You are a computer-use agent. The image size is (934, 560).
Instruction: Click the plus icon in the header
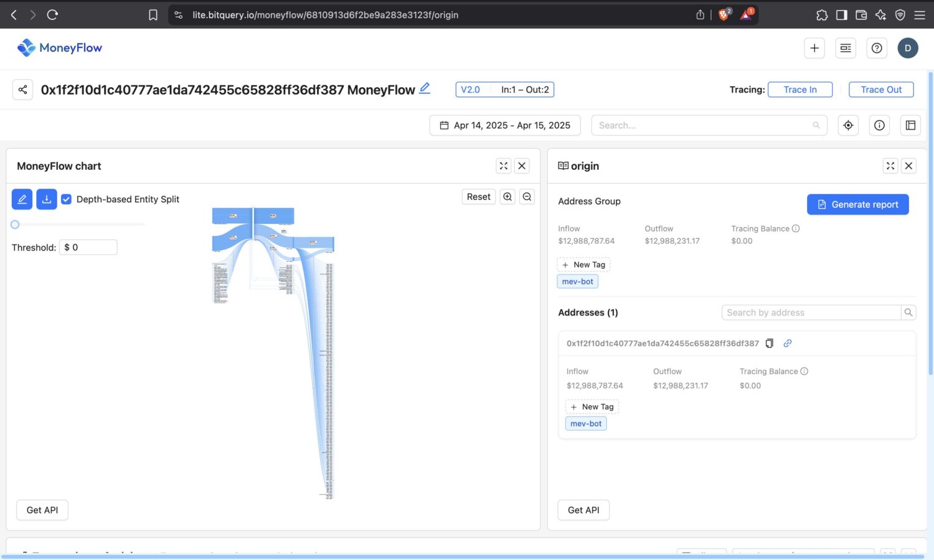(814, 48)
